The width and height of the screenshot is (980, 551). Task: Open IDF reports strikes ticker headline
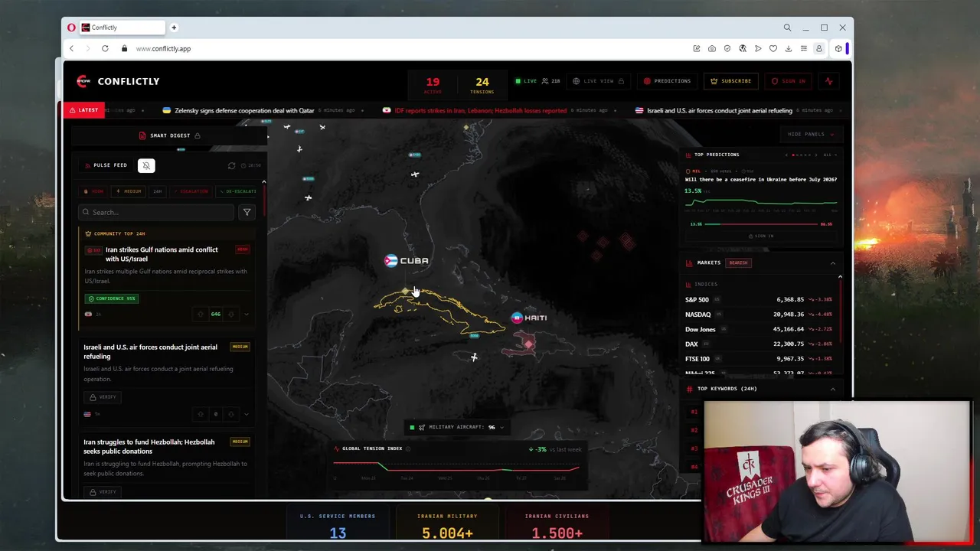pos(480,110)
